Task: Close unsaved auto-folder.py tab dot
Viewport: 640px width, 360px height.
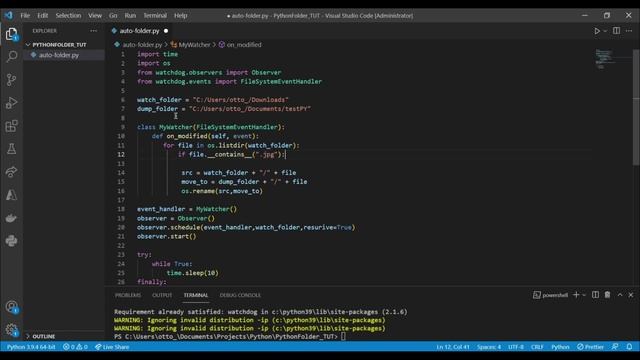Action: click(166, 31)
